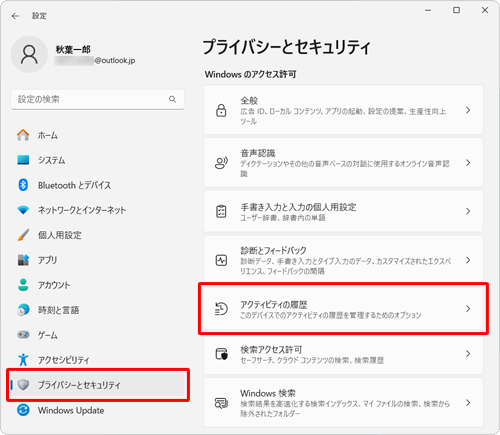Click the magnifier icon in the search box

[x=172, y=99]
